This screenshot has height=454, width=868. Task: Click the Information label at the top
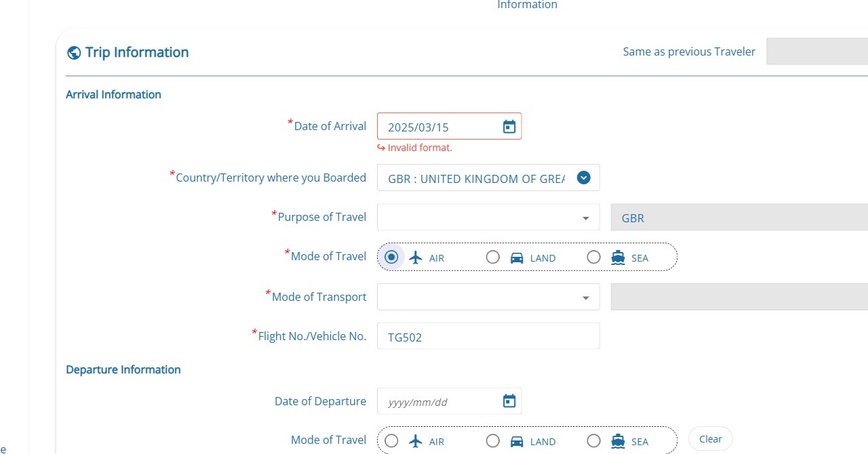click(x=527, y=5)
